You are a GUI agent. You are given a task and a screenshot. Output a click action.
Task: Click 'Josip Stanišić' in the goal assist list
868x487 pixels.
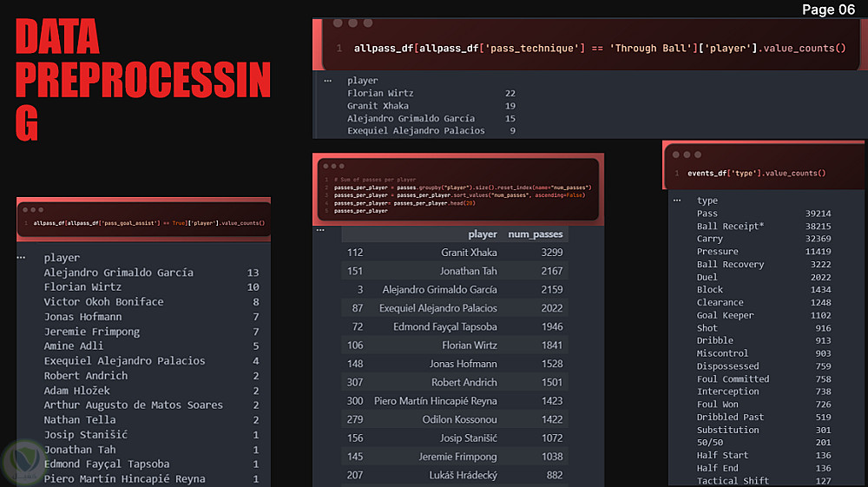point(85,435)
